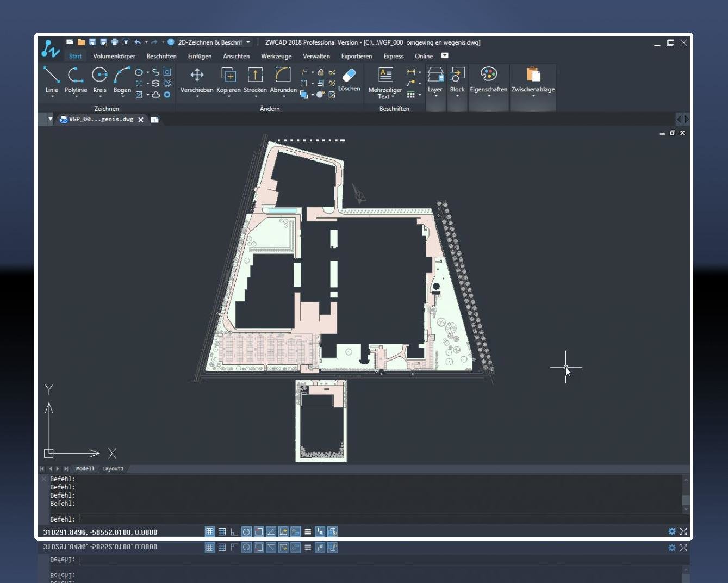
Task: Expand the Linie tool dropdown arrow
Action: coord(52,97)
